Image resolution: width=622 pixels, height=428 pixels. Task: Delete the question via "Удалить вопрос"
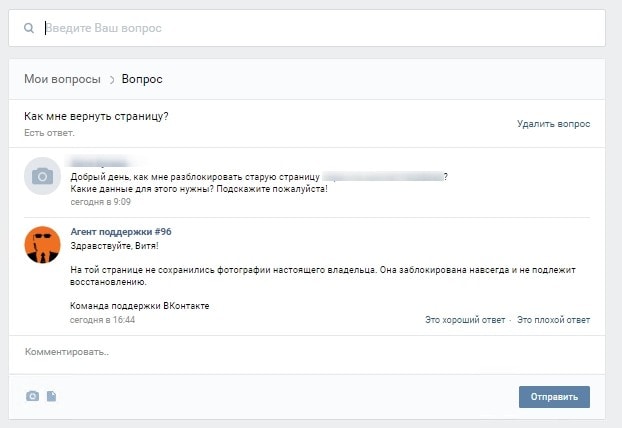tap(553, 124)
